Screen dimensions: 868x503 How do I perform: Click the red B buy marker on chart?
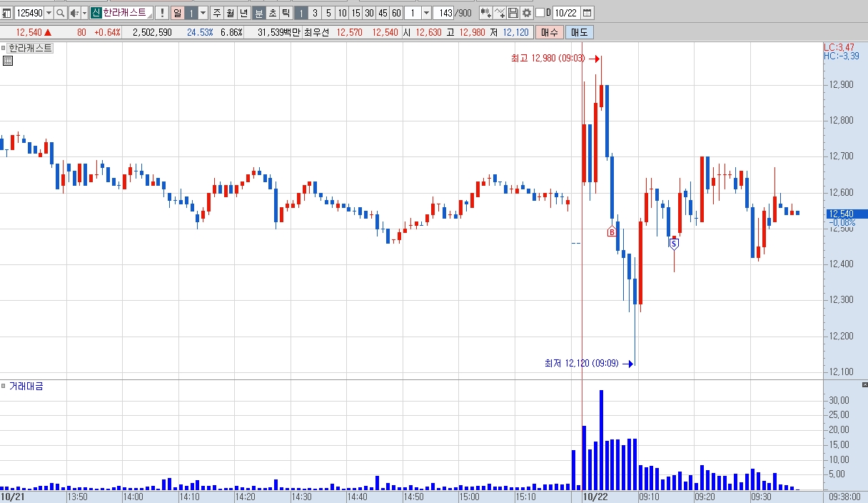[612, 231]
